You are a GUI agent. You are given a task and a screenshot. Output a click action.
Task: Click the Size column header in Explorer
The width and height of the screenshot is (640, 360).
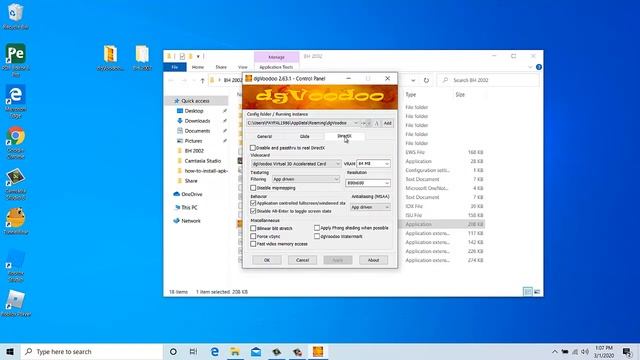(460, 95)
